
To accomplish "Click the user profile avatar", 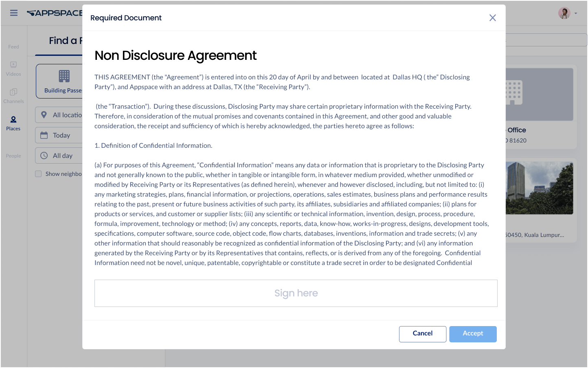I will 564,13.
